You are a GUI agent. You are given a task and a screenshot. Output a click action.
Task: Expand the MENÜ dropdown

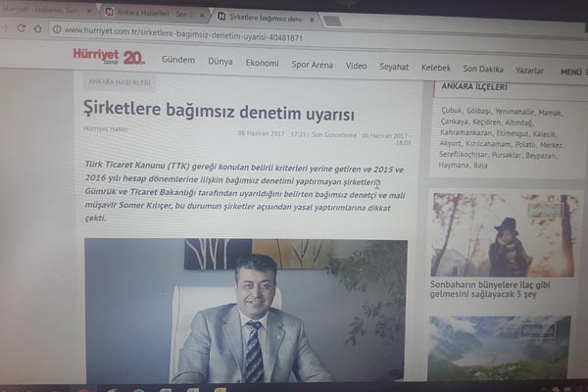click(x=571, y=72)
